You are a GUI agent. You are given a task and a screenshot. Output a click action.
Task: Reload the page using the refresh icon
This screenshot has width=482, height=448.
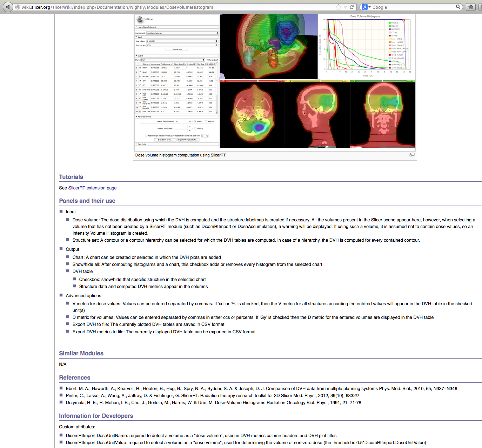click(x=352, y=7)
